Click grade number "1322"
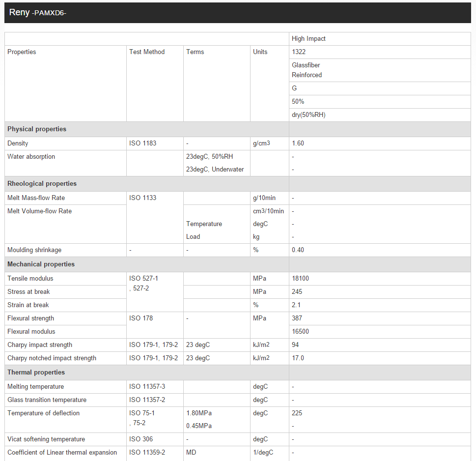Screen dimensions: 476x461 pyautogui.click(x=299, y=52)
